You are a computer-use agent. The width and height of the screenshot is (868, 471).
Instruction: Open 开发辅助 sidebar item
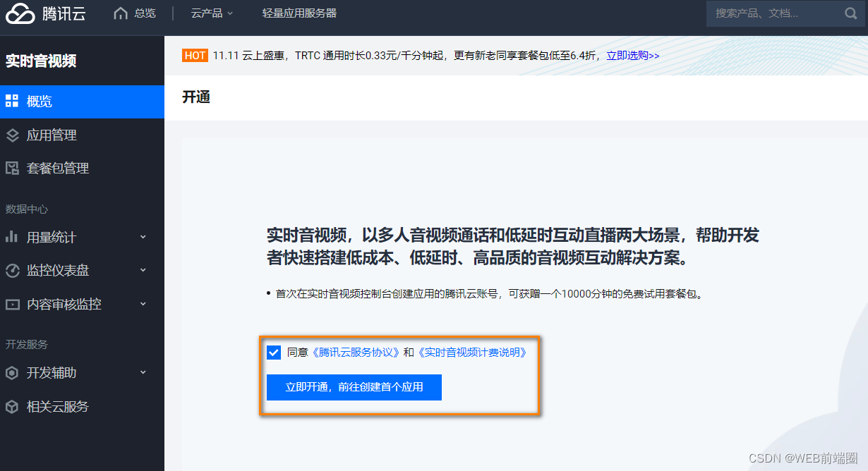(82, 372)
